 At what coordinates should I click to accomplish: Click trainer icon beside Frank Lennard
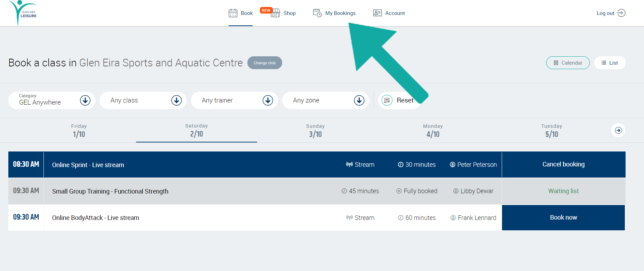pos(453,218)
